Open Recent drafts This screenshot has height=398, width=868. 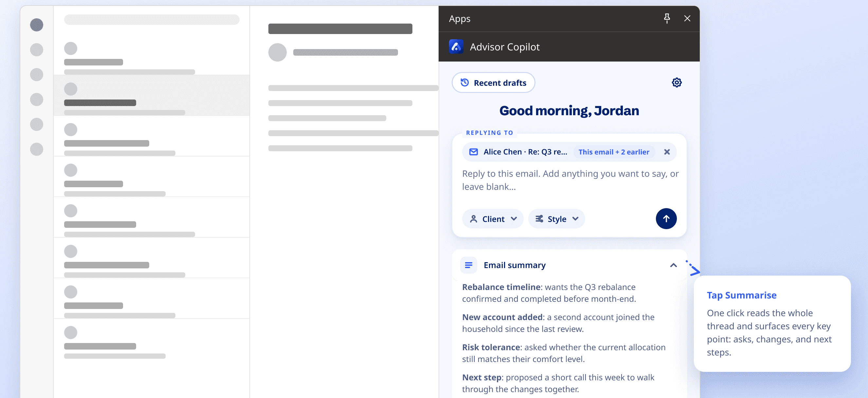[493, 82]
